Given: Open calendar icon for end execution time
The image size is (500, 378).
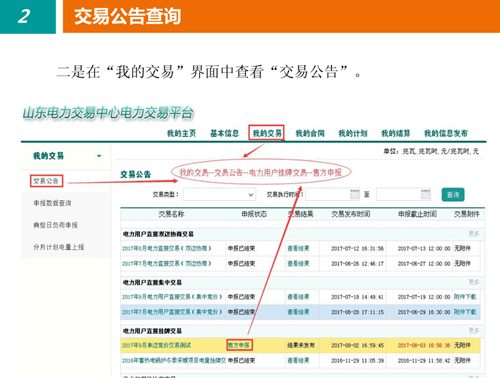Looking at the screenshot, I should coord(426,194).
